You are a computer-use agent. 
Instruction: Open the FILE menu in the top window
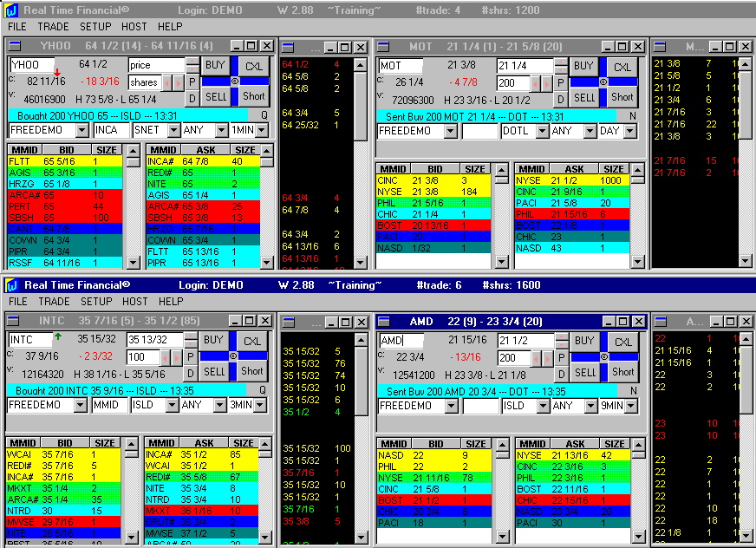coord(16,27)
